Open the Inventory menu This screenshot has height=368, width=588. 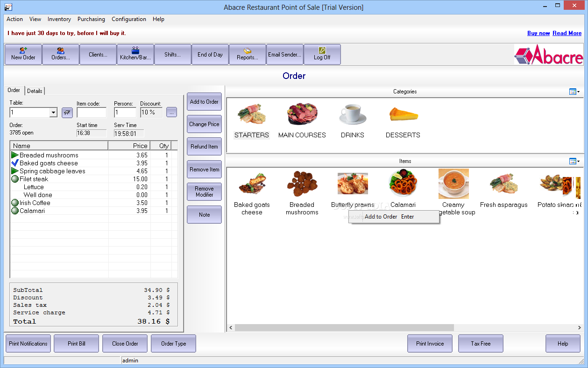pyautogui.click(x=59, y=19)
